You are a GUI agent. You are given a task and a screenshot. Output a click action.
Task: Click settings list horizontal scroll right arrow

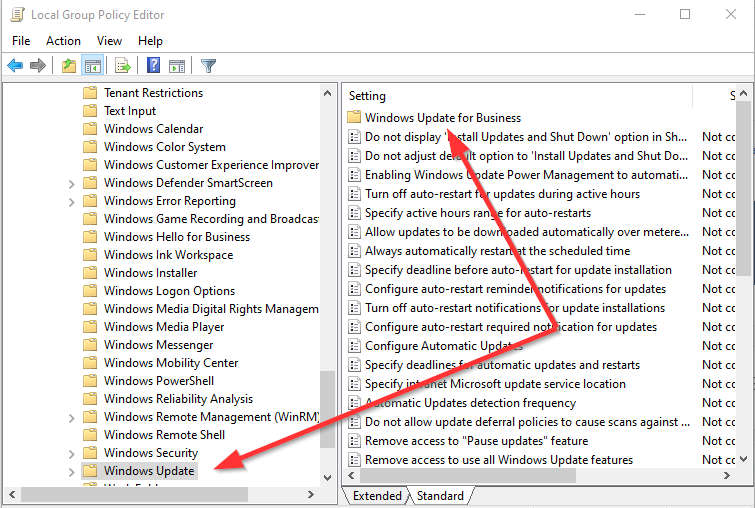point(727,475)
